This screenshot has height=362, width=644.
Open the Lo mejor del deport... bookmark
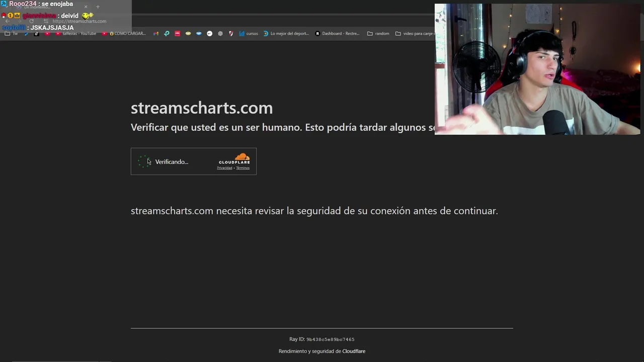(x=286, y=34)
